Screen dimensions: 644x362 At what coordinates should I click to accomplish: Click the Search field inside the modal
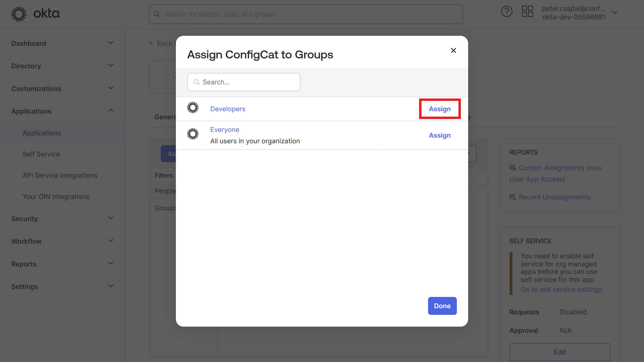coord(244,82)
